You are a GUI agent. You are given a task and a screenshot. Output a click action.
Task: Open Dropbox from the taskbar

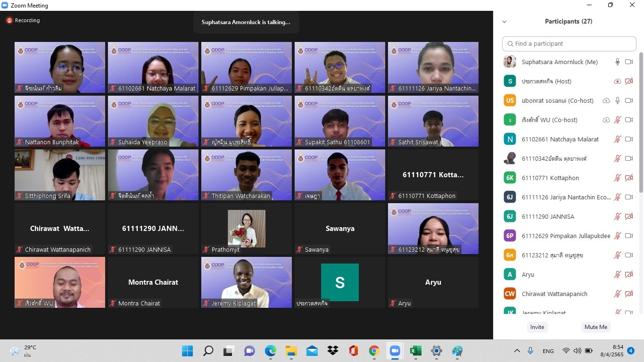(x=333, y=351)
